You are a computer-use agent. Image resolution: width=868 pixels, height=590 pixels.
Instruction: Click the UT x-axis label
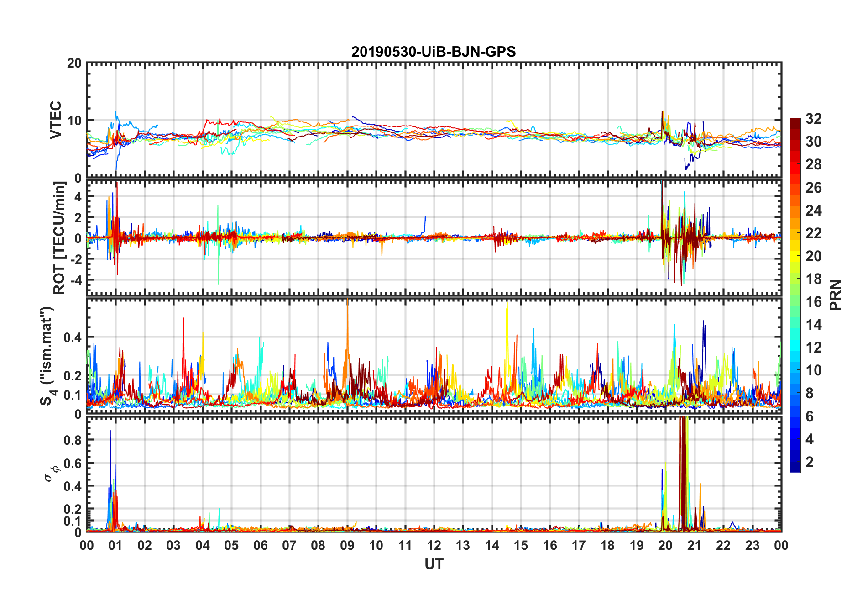(434, 564)
